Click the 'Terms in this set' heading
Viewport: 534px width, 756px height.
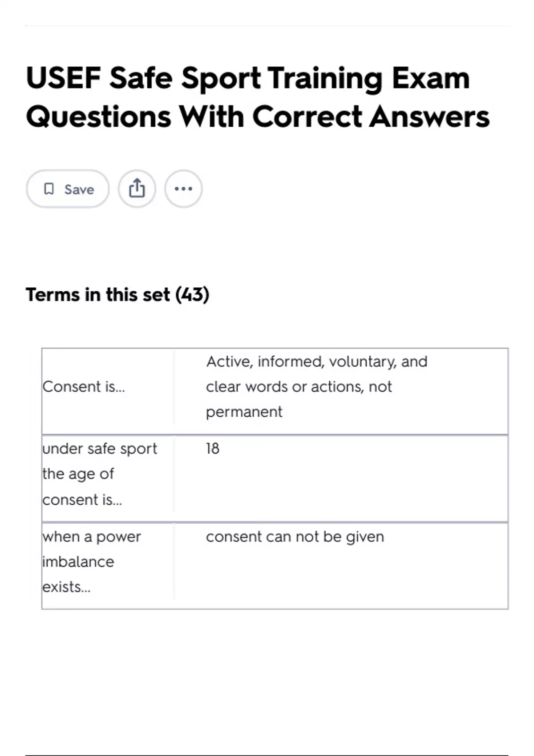[98, 295]
